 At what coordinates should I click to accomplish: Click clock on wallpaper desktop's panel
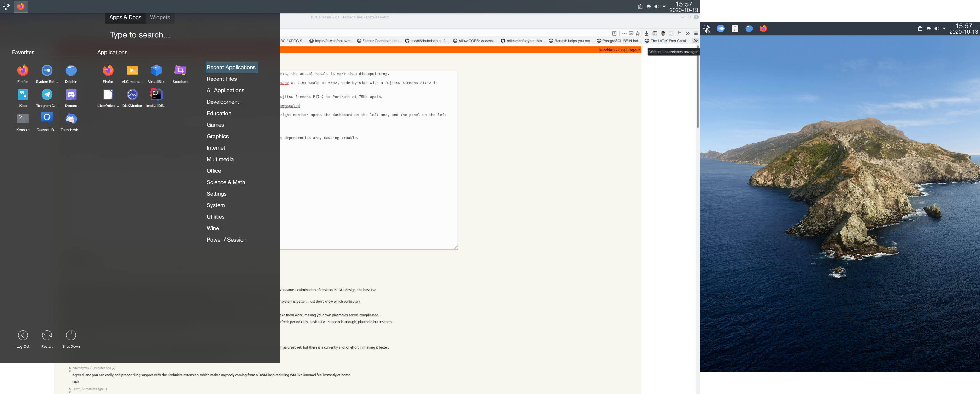click(x=964, y=28)
